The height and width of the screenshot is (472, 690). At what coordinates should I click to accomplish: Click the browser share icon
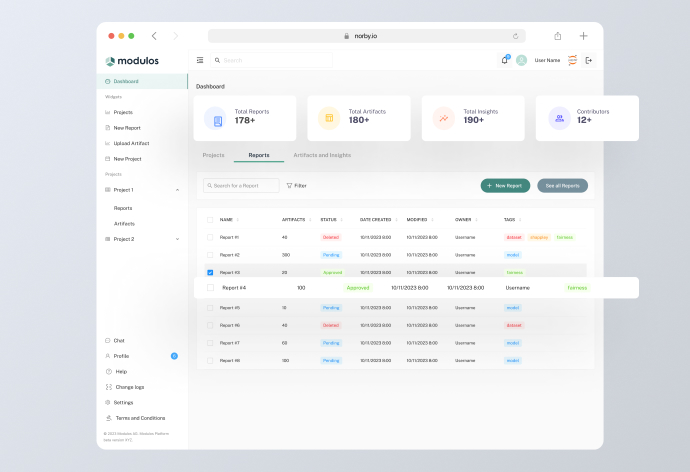pos(557,36)
